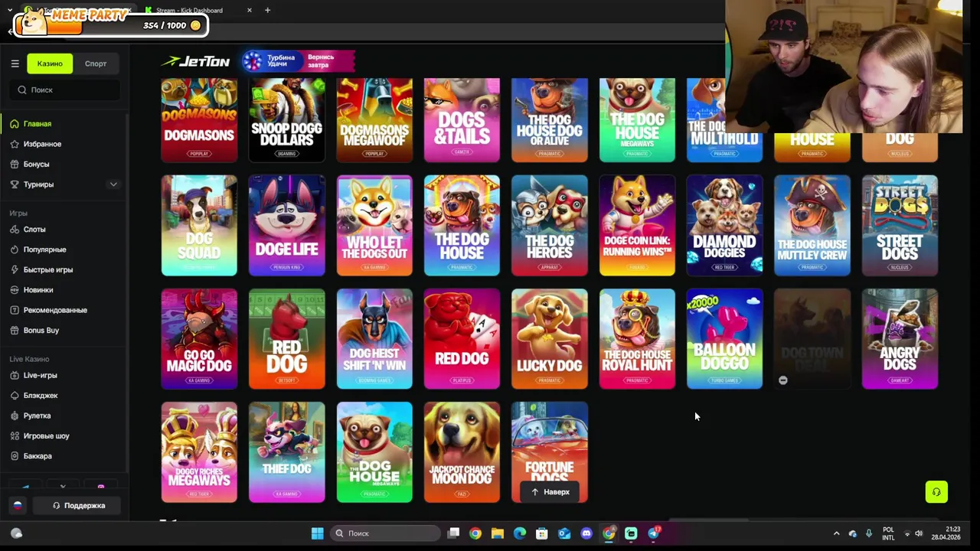Open Telegram from the taskbar
Viewport: 980px width, 551px height.
tap(654, 533)
